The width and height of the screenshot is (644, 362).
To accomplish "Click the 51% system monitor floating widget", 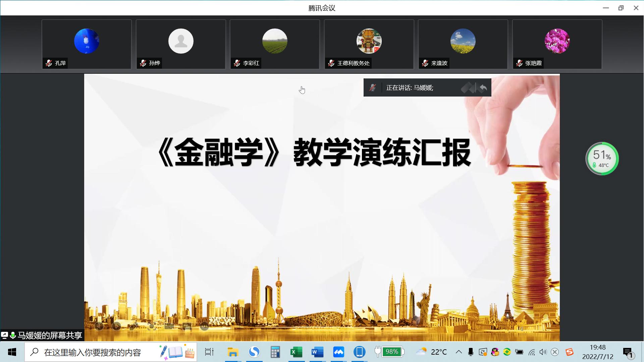I will pyautogui.click(x=602, y=159).
